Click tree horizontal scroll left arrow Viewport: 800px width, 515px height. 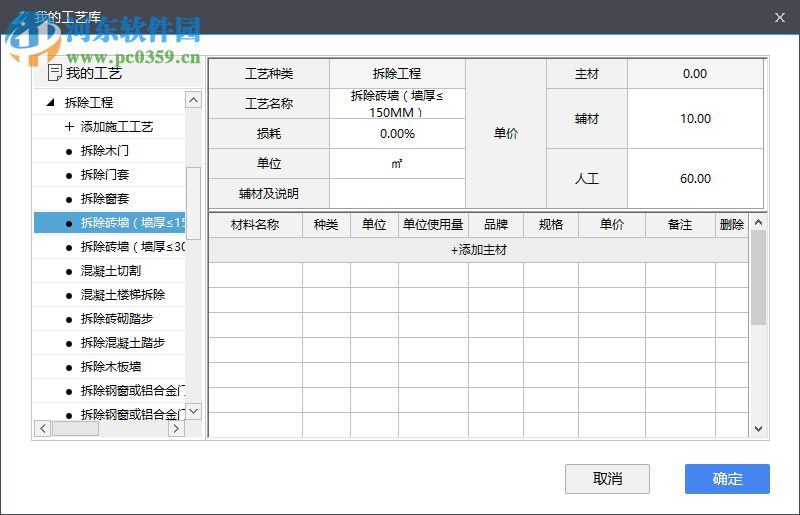(42, 428)
